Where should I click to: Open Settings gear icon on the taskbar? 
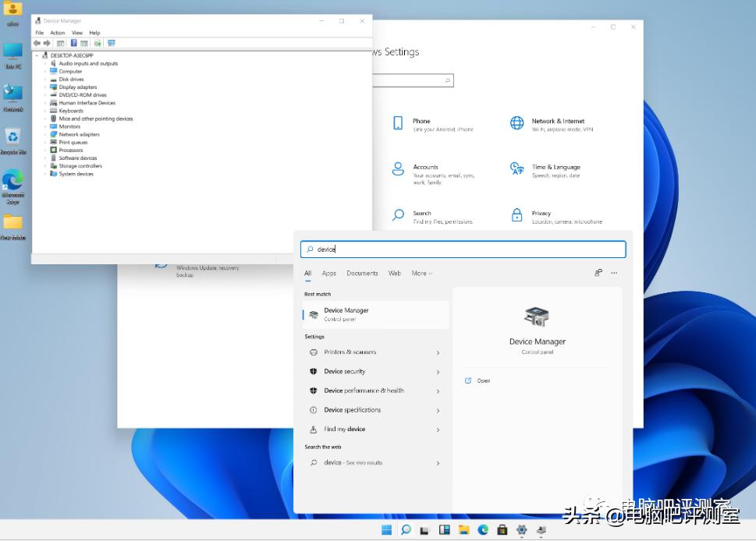(522, 529)
